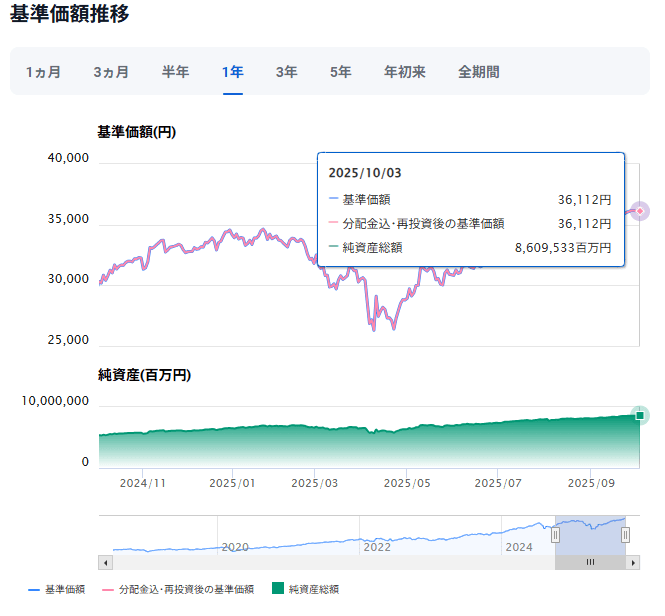Open the 5年 period view
The height and width of the screenshot is (616, 665).
[340, 72]
